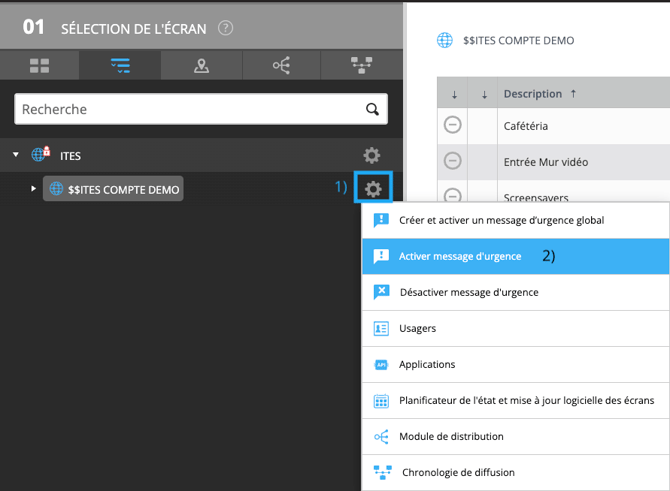Collapse the ITES tree node
Viewport: 670px width, 491px height.
coord(15,155)
